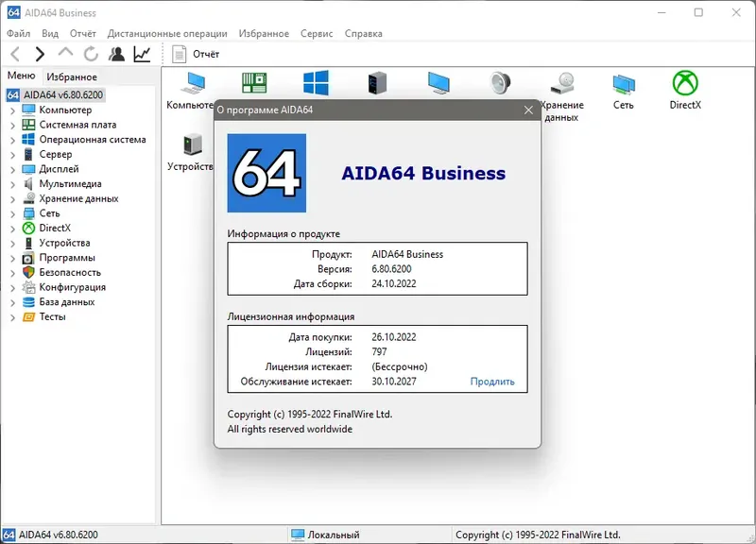The height and width of the screenshot is (544, 756).
Task: Expand the Сеть tree node
Action: tap(12, 214)
